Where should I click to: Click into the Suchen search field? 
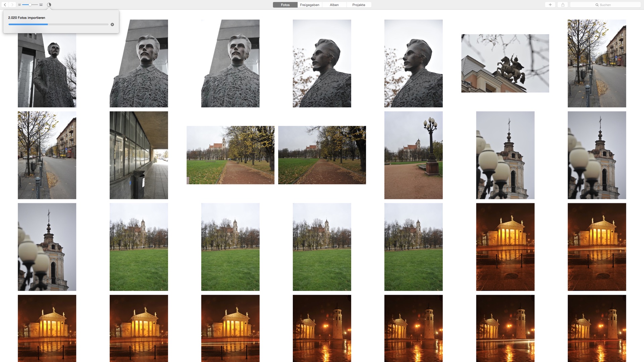605,5
